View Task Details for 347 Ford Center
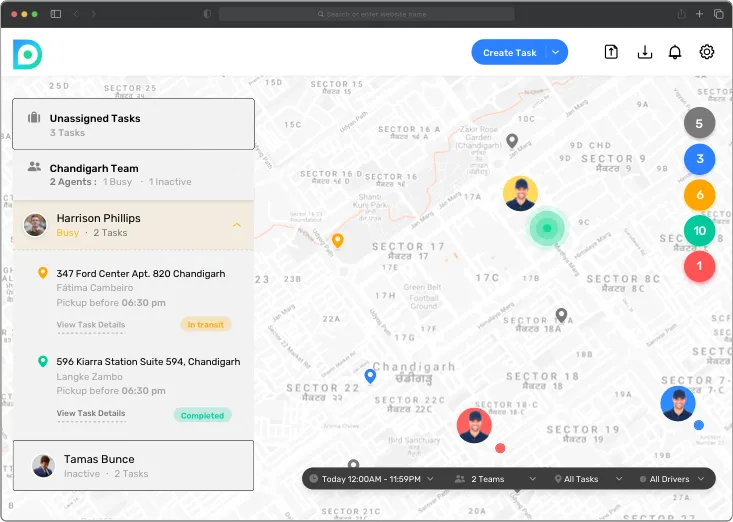733x522 pixels. tap(91, 325)
